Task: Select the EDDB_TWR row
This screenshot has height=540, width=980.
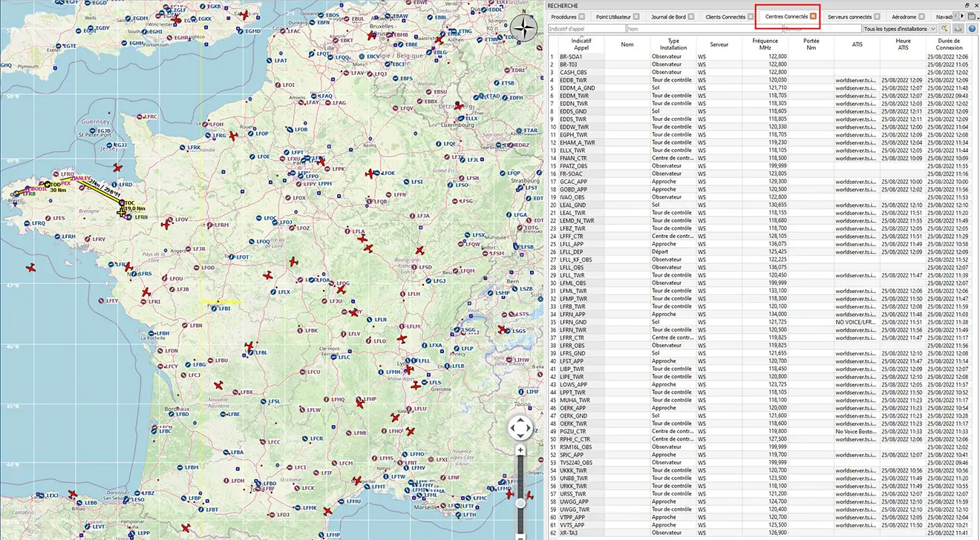Action: click(759, 79)
